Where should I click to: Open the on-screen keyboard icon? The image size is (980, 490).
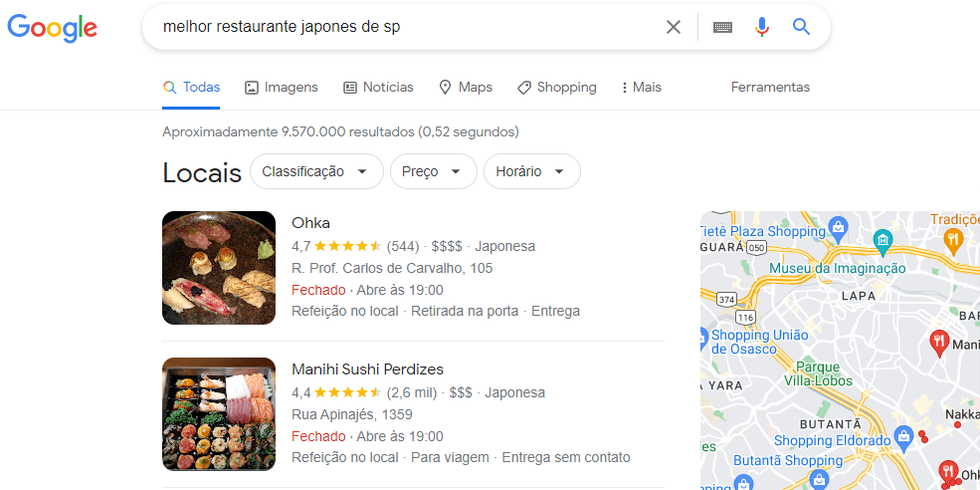(x=722, y=27)
